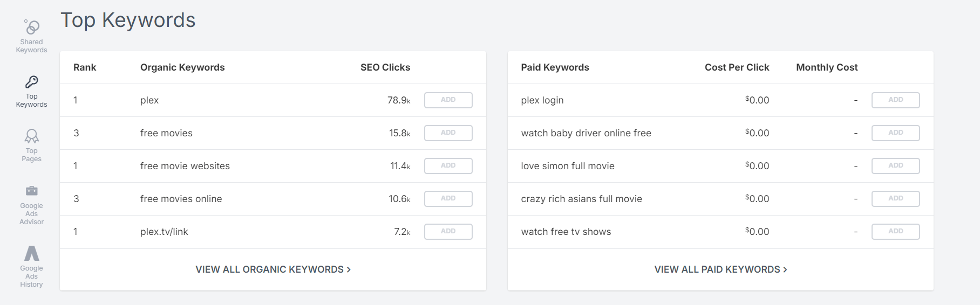Image resolution: width=980 pixels, height=305 pixels.
Task: Add 'crazy rich asians full movie' keyword
Action: click(x=896, y=199)
